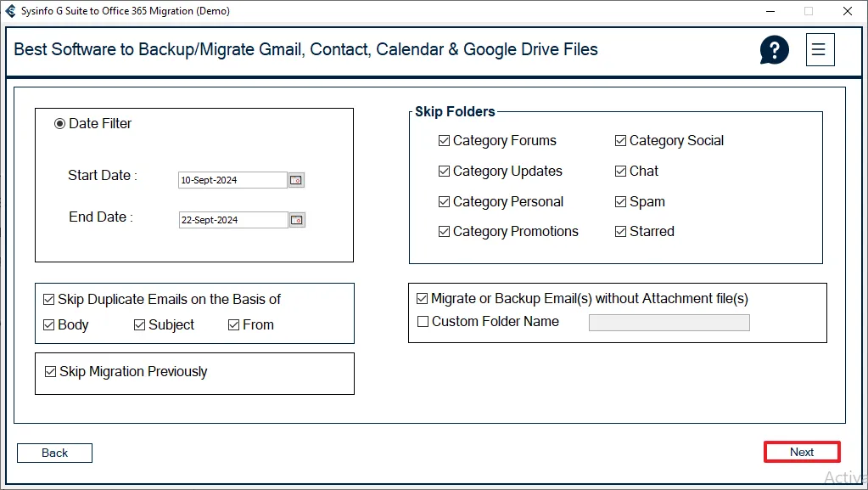Click the Skip Folders group label

(x=455, y=112)
